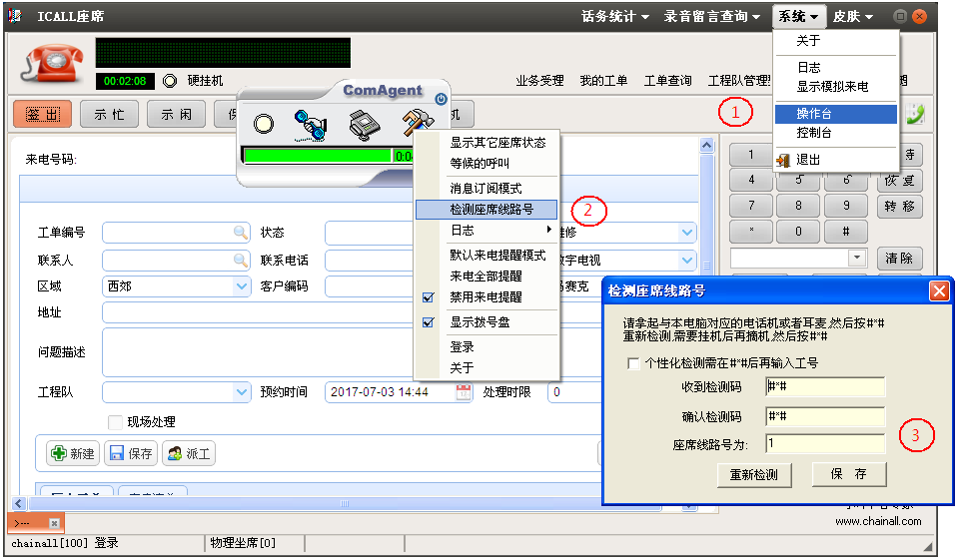Click the blue power icon on ComAgent
Screen dimensions: 958x560
[x=441, y=99]
